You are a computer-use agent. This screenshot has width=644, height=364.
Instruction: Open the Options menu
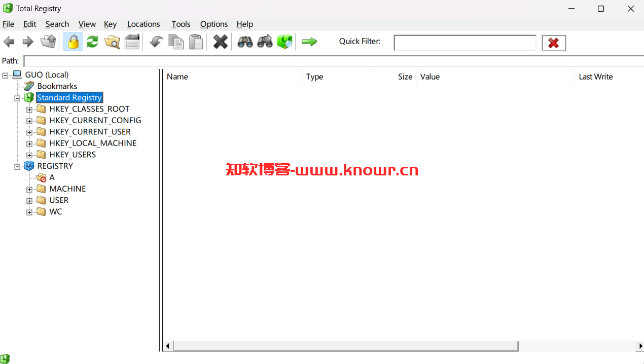(214, 24)
